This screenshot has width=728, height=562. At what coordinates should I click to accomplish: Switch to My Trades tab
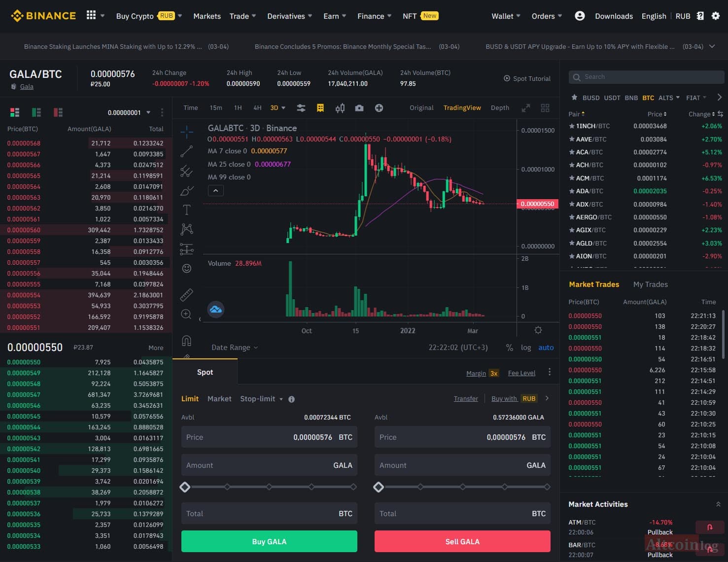pyautogui.click(x=651, y=284)
